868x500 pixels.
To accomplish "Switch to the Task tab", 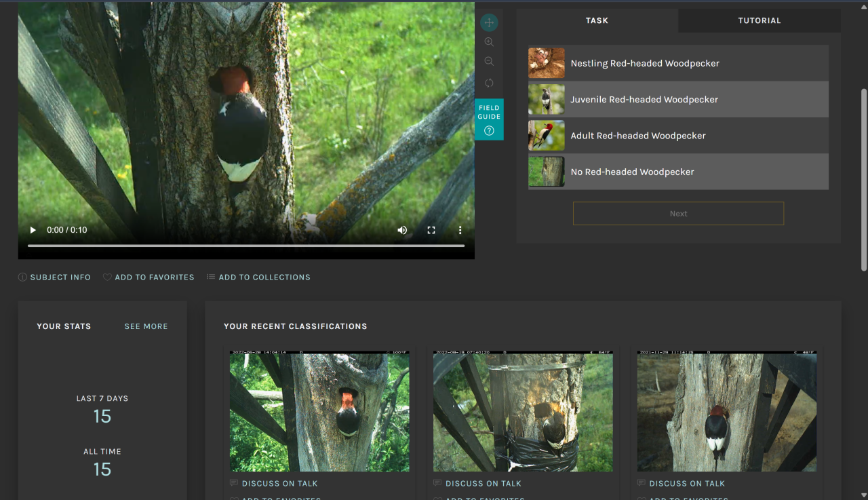I will (x=597, y=20).
